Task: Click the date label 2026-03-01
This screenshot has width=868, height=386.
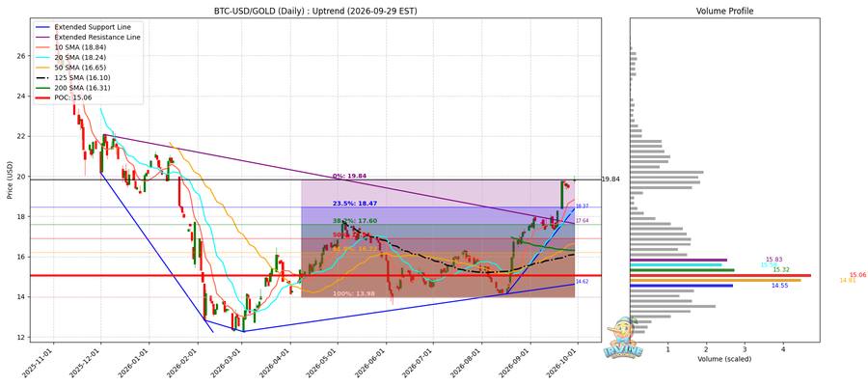Action: tap(229, 362)
